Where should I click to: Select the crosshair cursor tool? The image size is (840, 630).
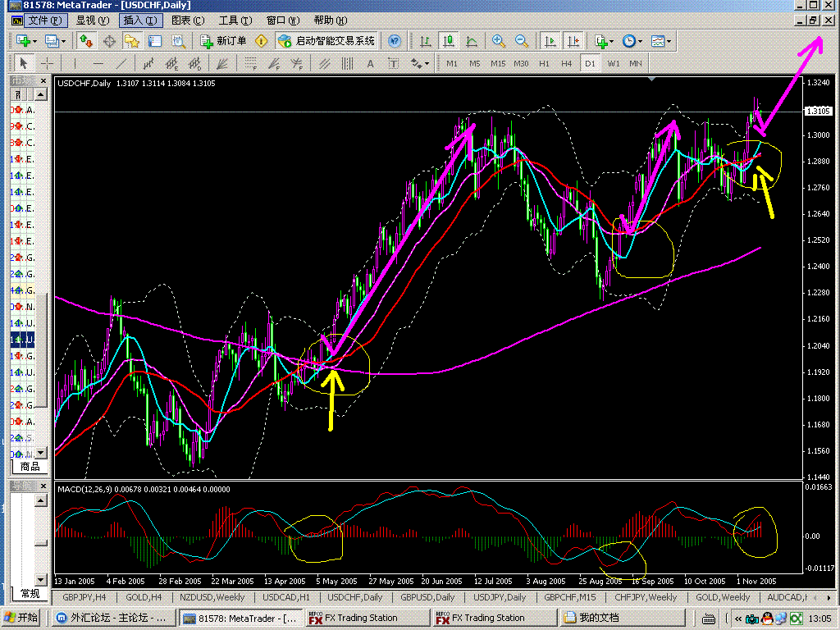(48, 63)
